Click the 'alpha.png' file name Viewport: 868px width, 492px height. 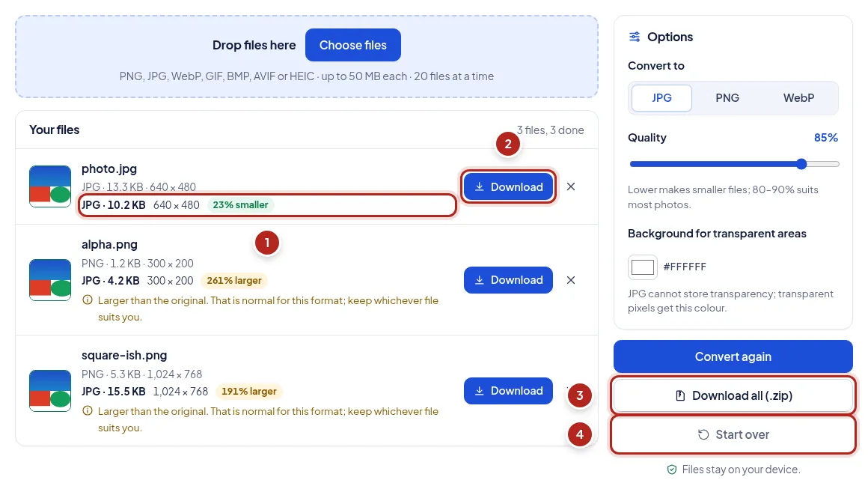point(109,244)
